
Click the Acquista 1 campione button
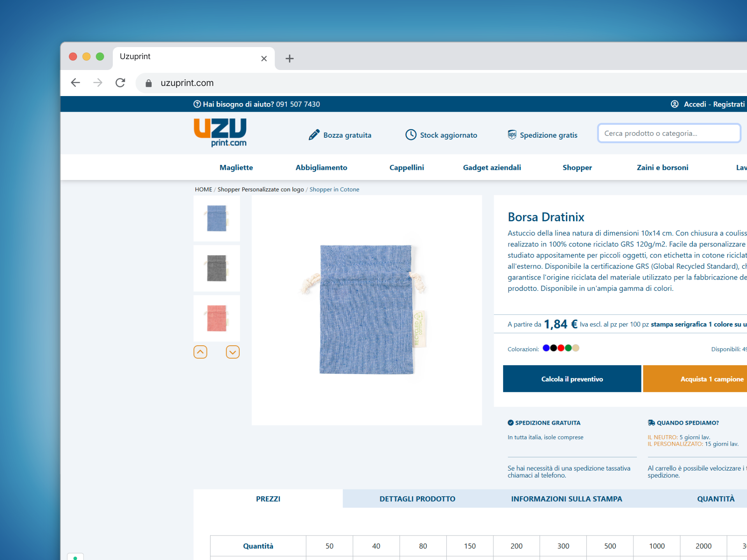pyautogui.click(x=695, y=379)
